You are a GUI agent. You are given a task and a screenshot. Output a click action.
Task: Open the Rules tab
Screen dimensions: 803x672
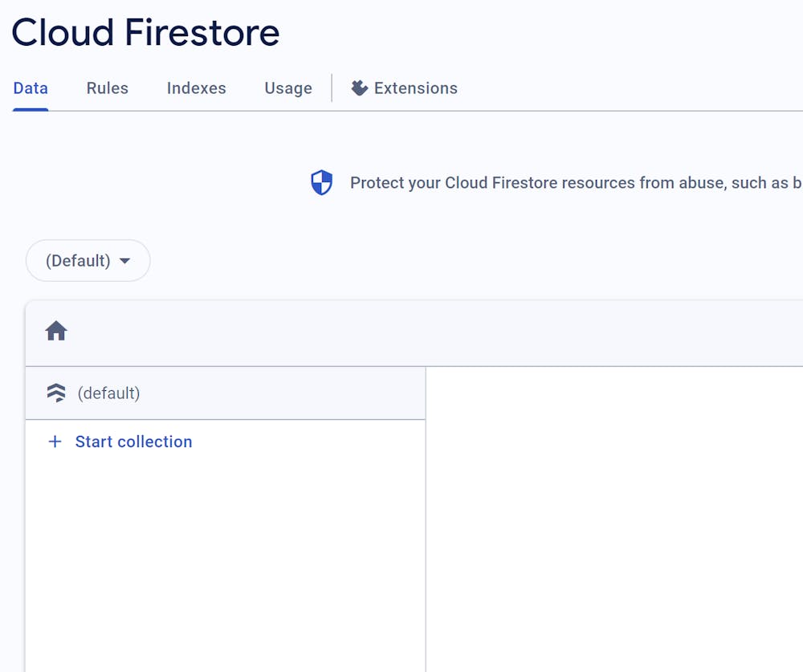click(x=108, y=88)
